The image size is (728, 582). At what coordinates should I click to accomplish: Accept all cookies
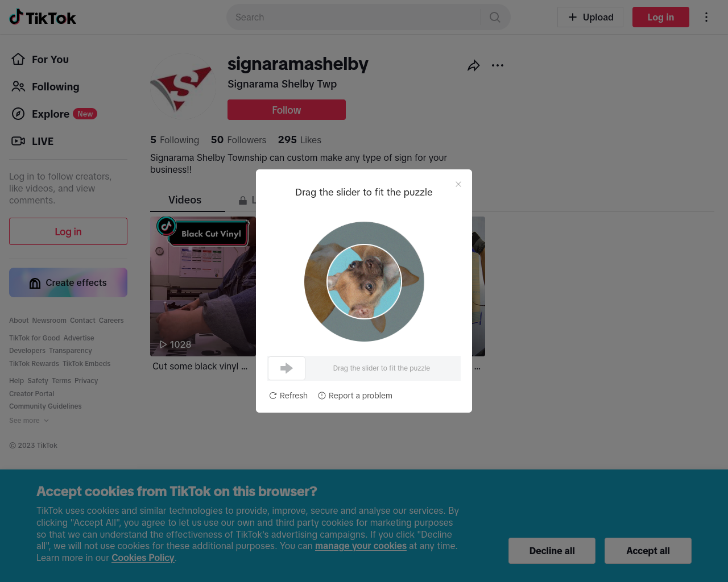648,551
